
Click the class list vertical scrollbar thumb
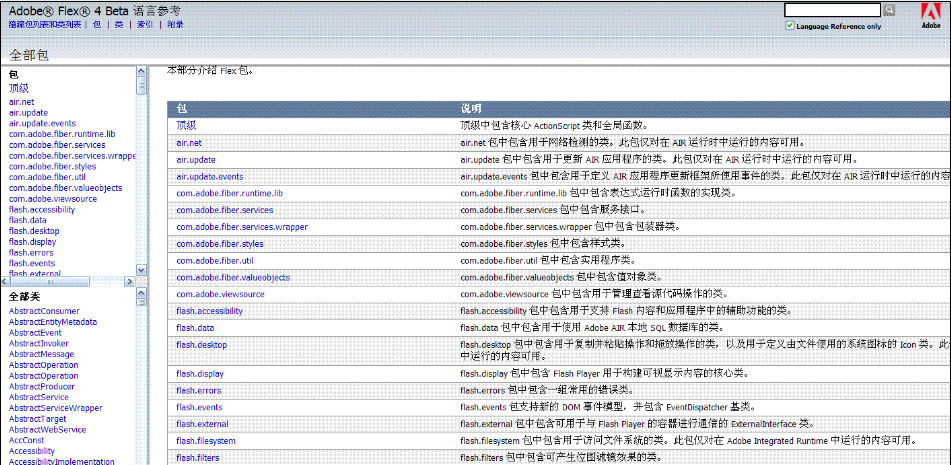[141, 304]
